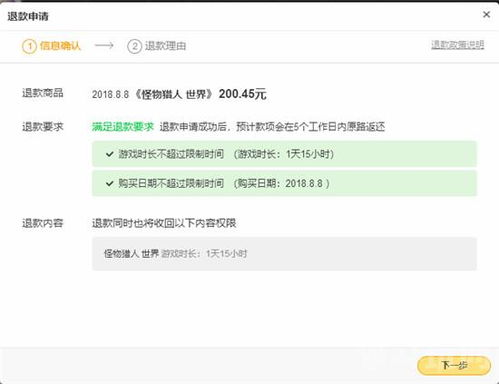Switch to the 退款理由 step
Screen dimensions: 499x384
165,46
